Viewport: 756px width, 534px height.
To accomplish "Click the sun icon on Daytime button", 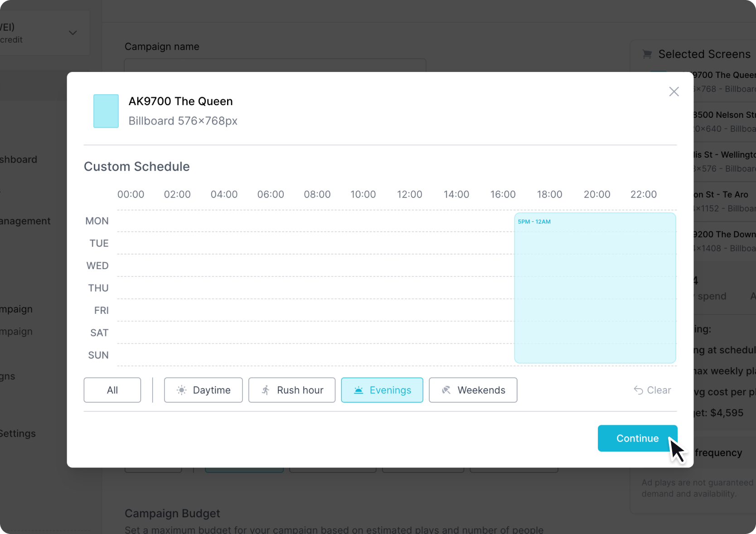I will coord(181,390).
